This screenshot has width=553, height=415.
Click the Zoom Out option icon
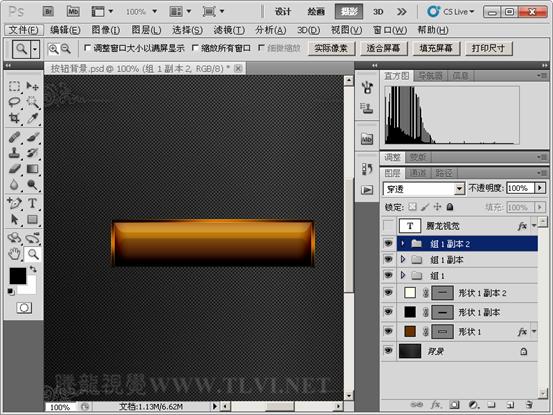66,49
